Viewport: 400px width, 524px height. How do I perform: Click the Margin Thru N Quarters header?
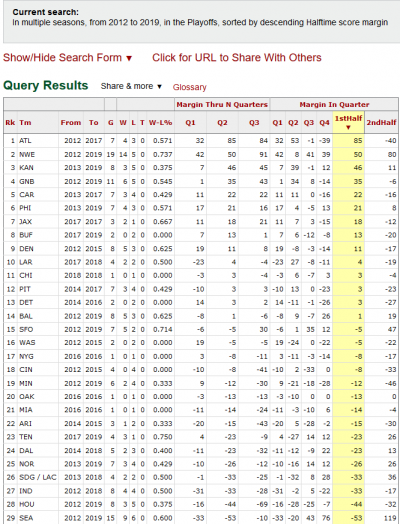(x=222, y=105)
